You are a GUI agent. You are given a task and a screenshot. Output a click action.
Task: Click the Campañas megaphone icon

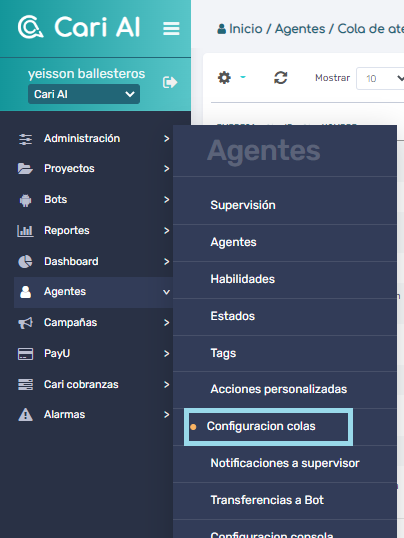(x=25, y=323)
